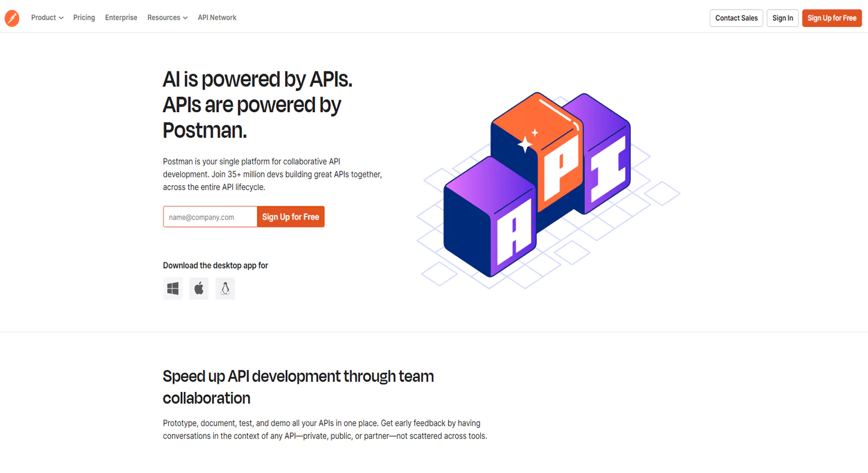Go to the Pricing page
Image resolution: width=868 pixels, height=473 pixels.
coord(84,18)
